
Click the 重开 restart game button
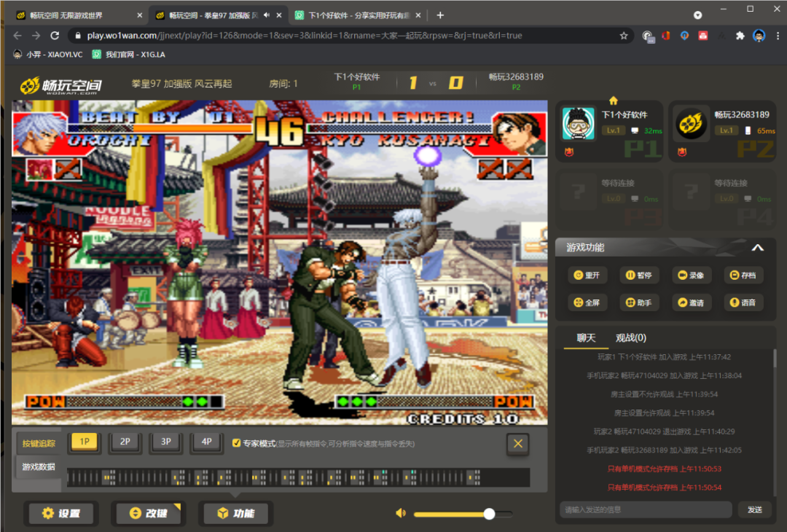pos(587,275)
